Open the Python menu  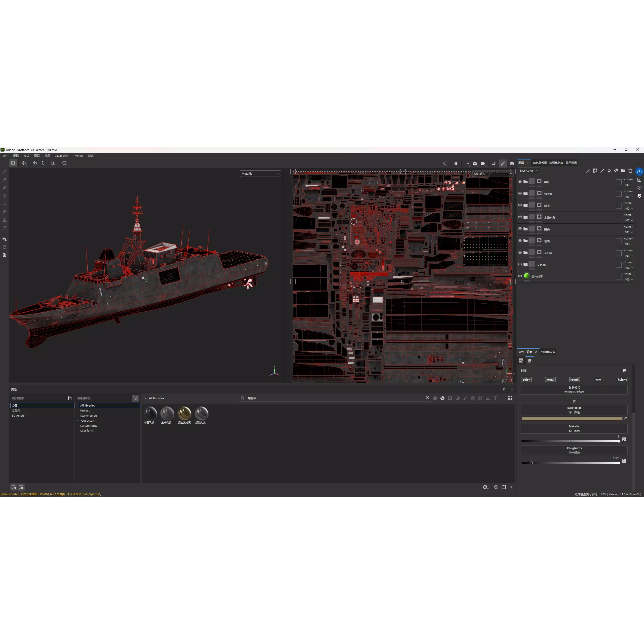pyautogui.click(x=78, y=156)
